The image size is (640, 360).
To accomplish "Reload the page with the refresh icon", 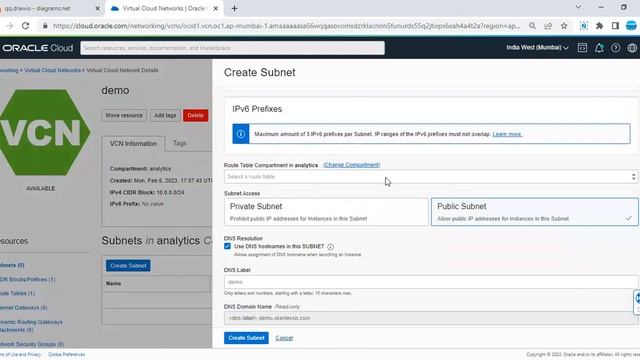I will (25, 26).
